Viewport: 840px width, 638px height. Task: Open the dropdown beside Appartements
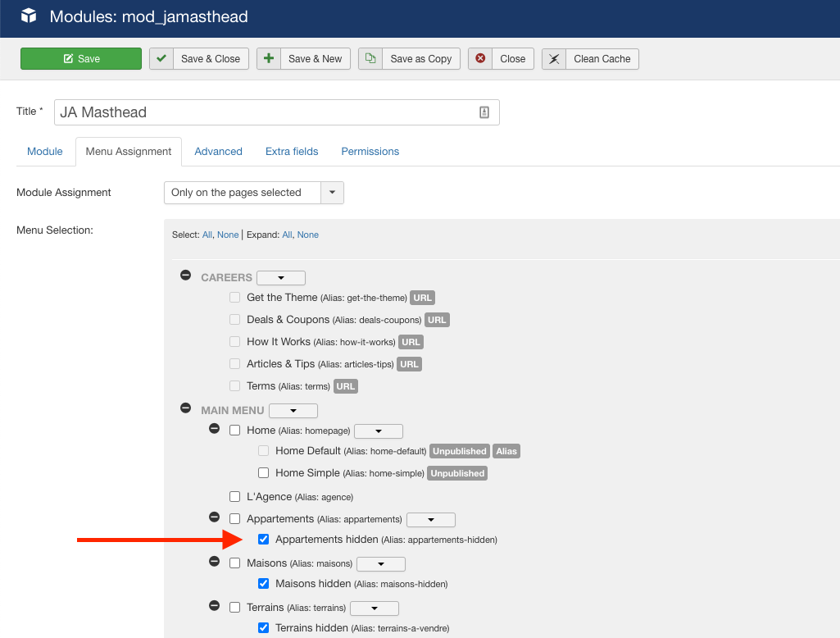(430, 520)
